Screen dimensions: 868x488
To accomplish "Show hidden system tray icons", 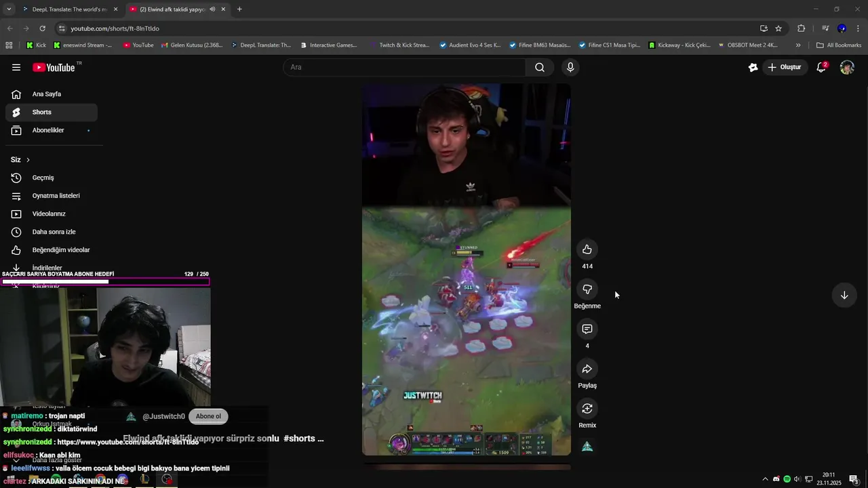I will 766,479.
